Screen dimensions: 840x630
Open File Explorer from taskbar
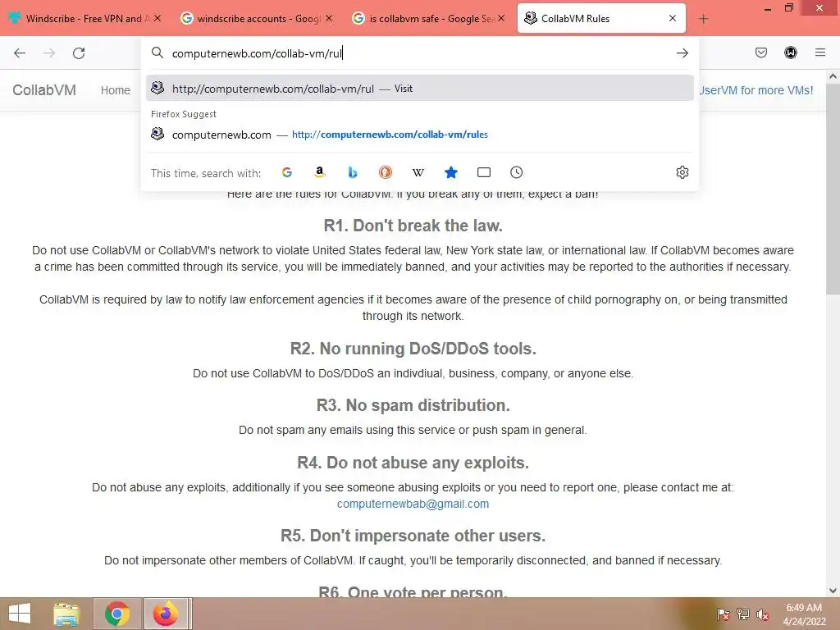pyautogui.click(x=66, y=614)
